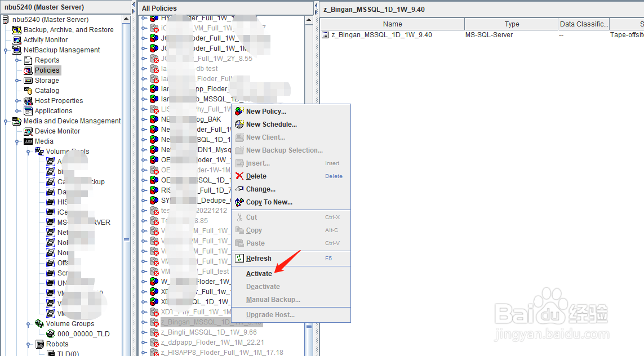Viewport: 644px width, 356px height.
Task: Select policy z_Bingli_MSSQL_1D_1W_9.66
Action: click(208, 332)
